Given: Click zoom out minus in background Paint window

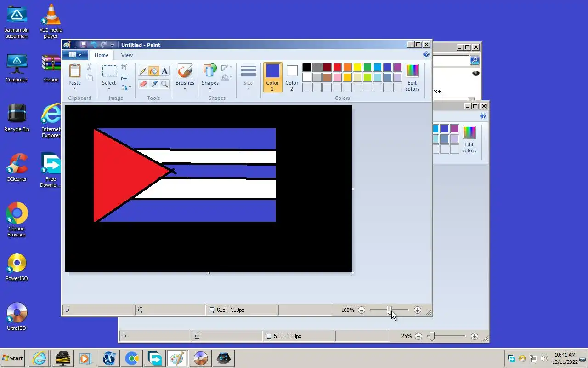Looking at the screenshot, I should click(x=418, y=336).
